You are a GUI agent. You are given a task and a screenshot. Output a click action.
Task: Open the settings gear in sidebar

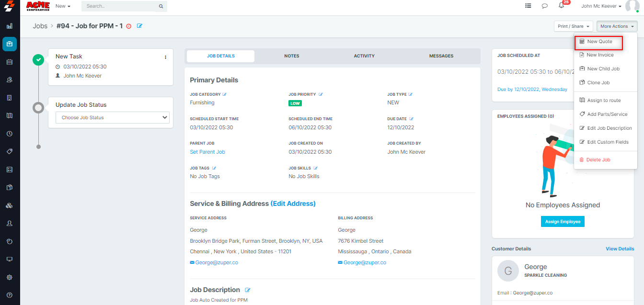(x=10, y=277)
